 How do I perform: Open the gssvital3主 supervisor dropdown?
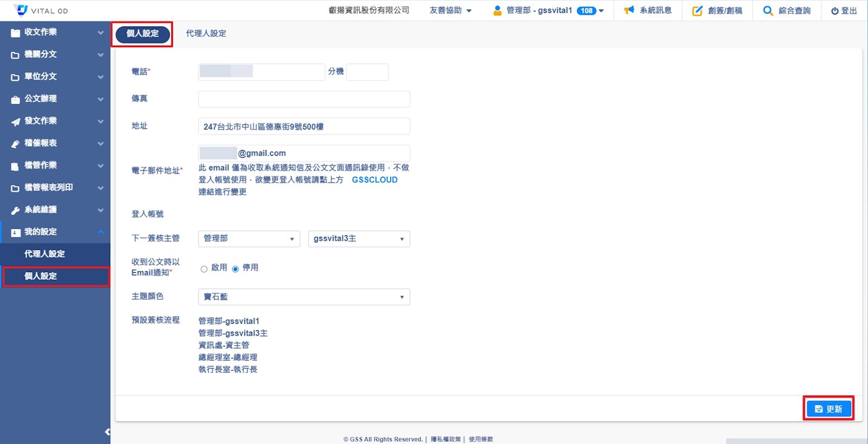click(x=358, y=239)
